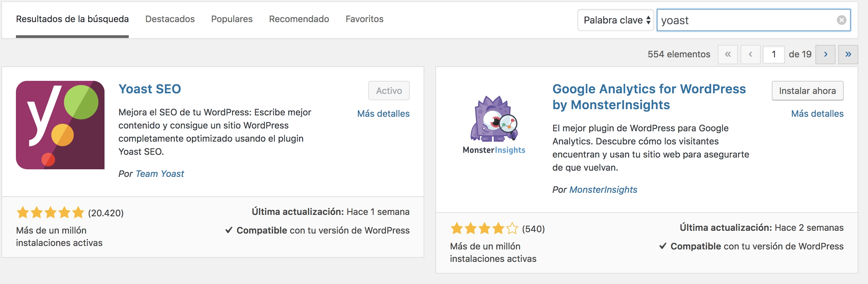Screen dimensions: 868x284
Task: Go to the previous results page
Action: pyautogui.click(x=750, y=54)
